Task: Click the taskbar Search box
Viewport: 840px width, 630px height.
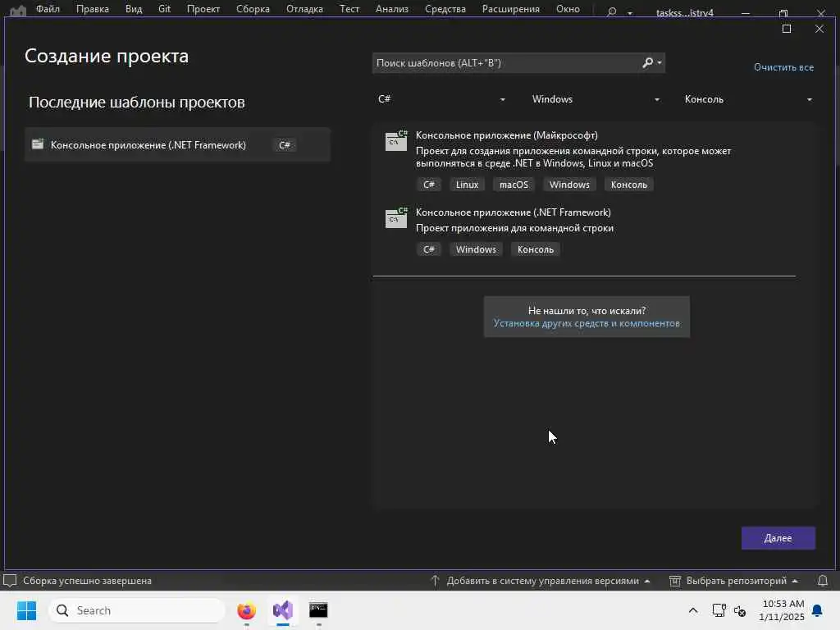Action: click(x=137, y=610)
